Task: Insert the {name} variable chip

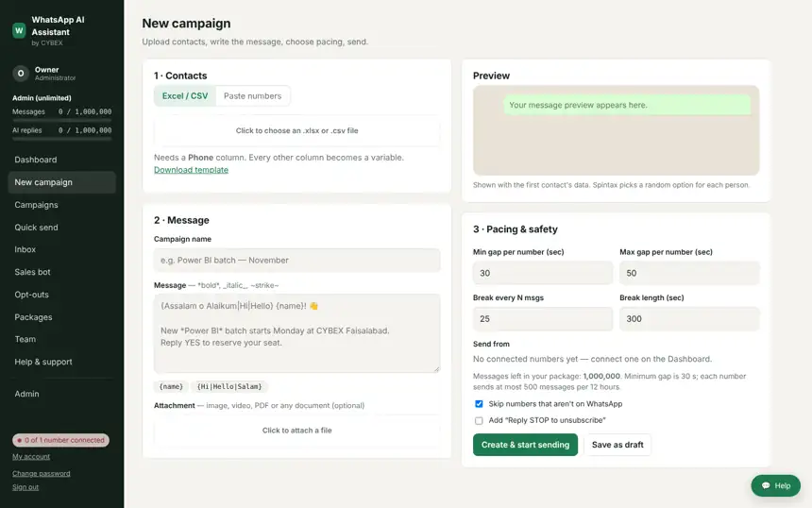Action: pyautogui.click(x=171, y=386)
